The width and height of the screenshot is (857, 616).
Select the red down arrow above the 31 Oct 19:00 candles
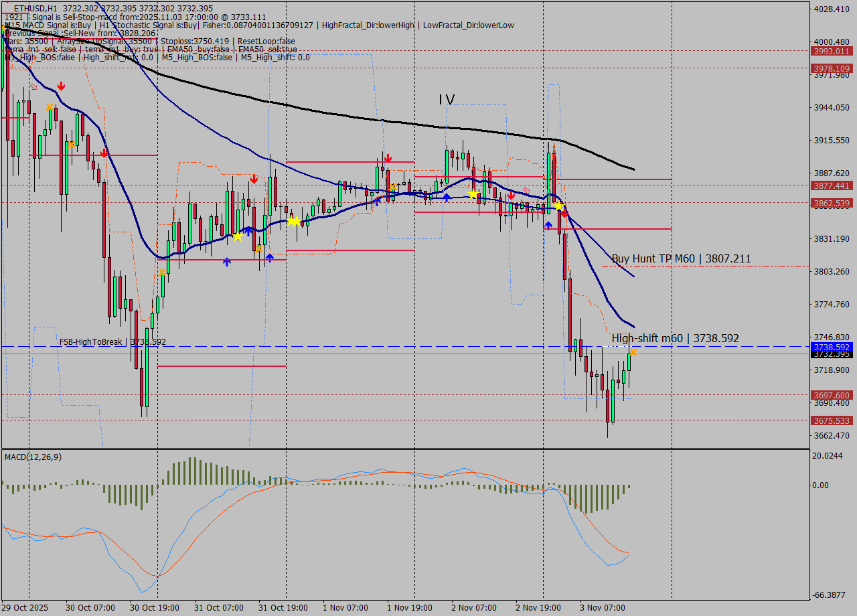pyautogui.click(x=254, y=179)
